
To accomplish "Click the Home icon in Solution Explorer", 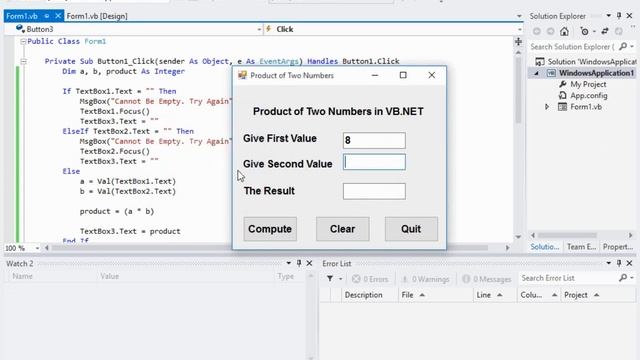I will click(x=564, y=31).
